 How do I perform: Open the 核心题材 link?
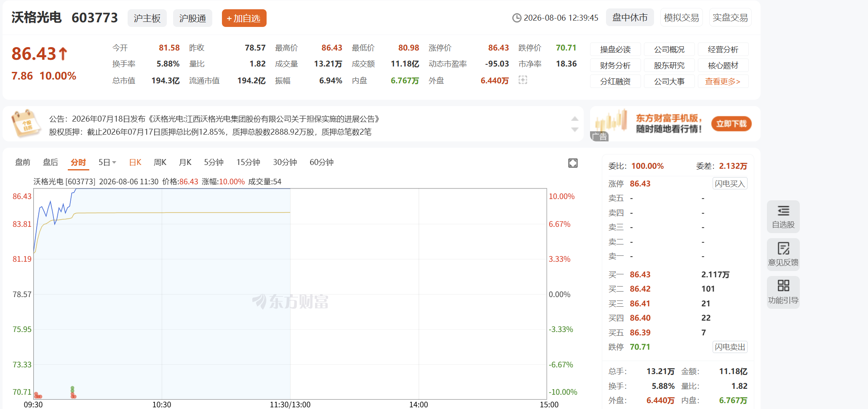tap(723, 65)
